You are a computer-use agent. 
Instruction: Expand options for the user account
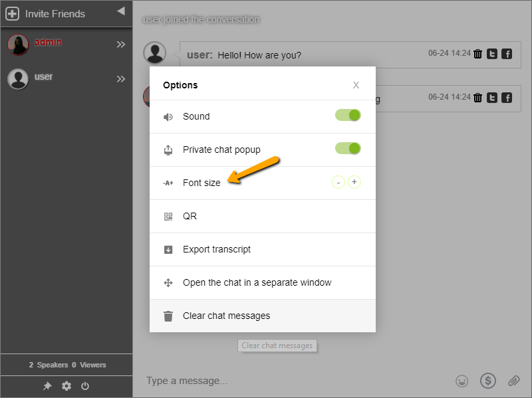click(x=121, y=78)
